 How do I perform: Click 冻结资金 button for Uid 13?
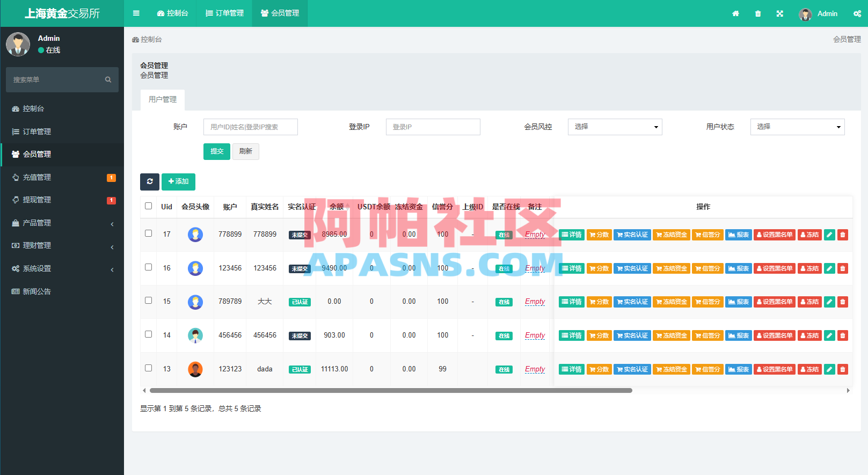coord(672,369)
